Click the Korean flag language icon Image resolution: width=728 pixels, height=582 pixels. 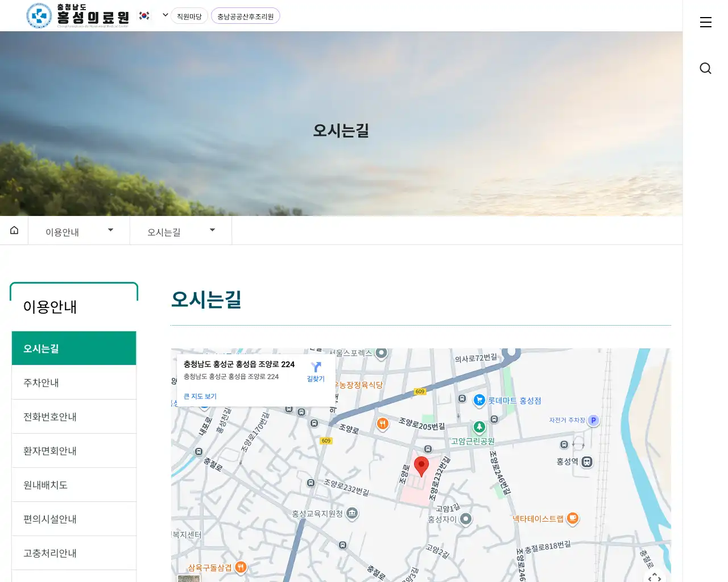[144, 16]
